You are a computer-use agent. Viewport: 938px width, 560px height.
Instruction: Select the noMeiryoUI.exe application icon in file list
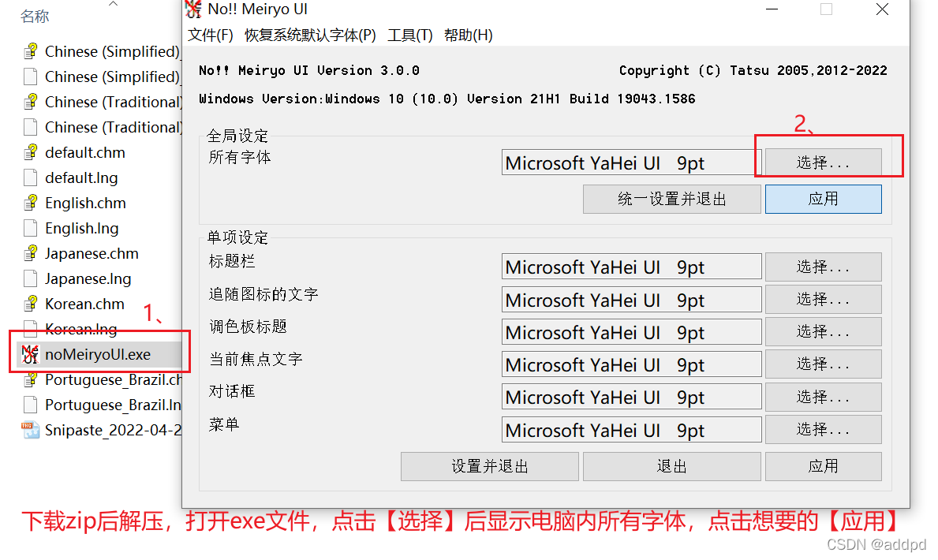click(31, 354)
